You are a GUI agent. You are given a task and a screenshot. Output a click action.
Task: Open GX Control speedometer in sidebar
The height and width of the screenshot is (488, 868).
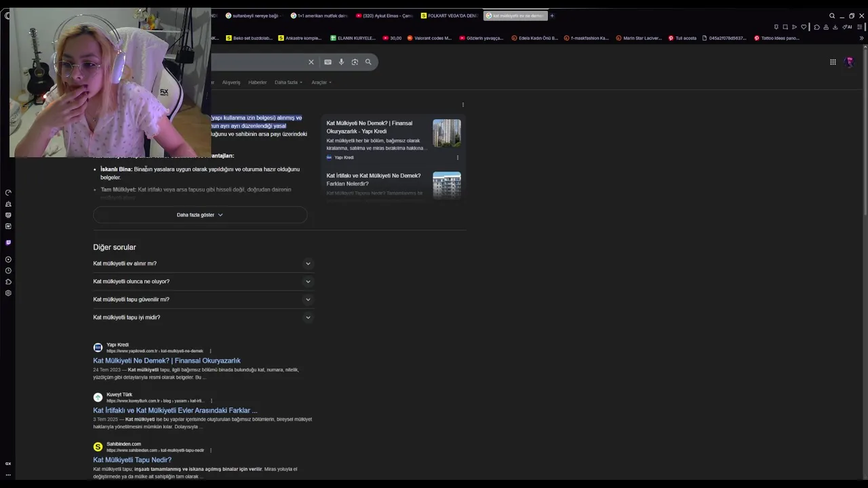click(8, 192)
